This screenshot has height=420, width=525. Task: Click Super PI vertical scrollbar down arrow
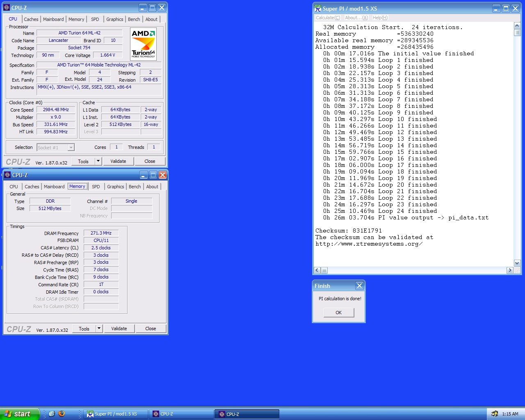(517, 263)
